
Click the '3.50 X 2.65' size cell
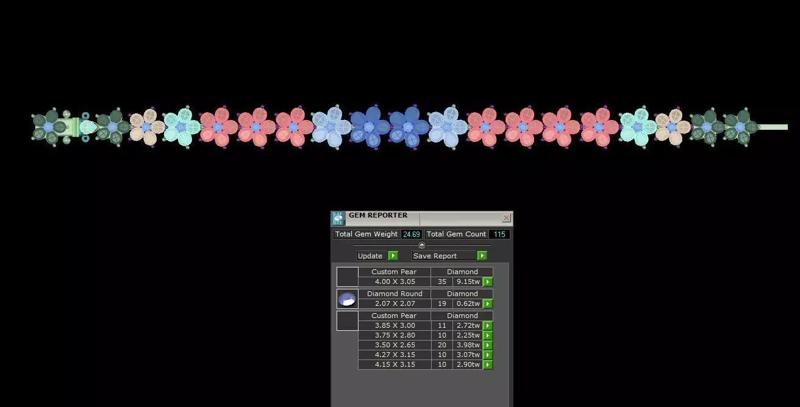click(x=394, y=345)
